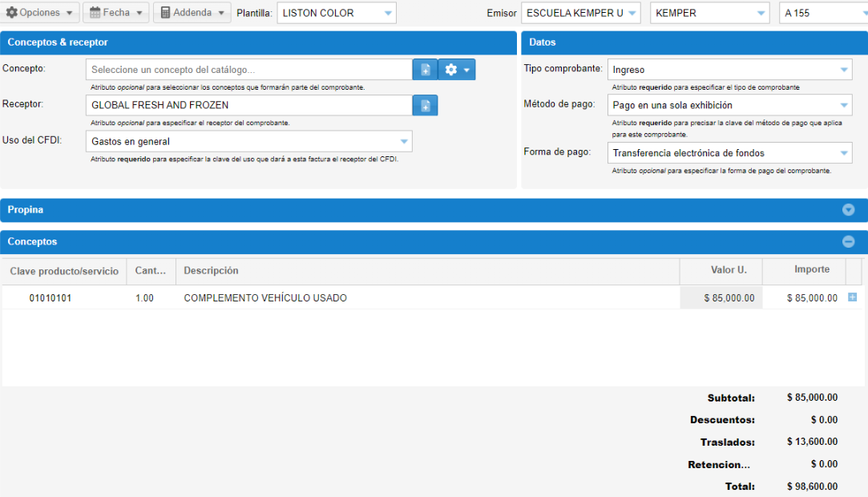The height and width of the screenshot is (497, 868).
Task: Click the plus icon on the concept row
Action: (x=852, y=297)
